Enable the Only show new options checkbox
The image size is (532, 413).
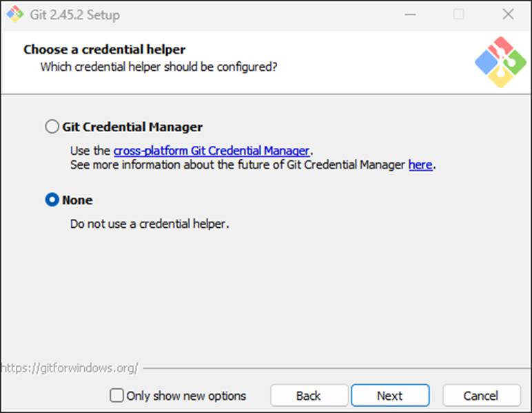(117, 396)
